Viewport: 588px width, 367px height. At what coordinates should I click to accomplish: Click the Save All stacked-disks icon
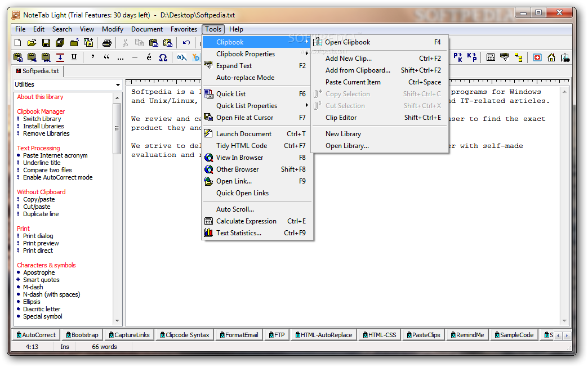pyautogui.click(x=60, y=43)
